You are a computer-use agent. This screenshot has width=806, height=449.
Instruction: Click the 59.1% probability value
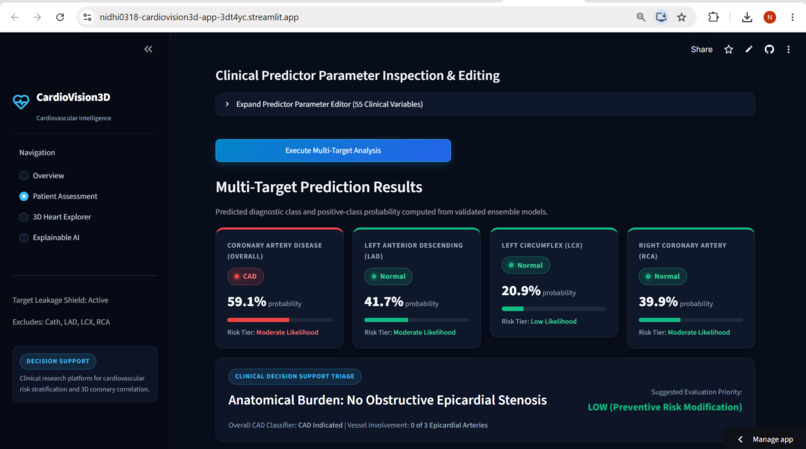[247, 301]
